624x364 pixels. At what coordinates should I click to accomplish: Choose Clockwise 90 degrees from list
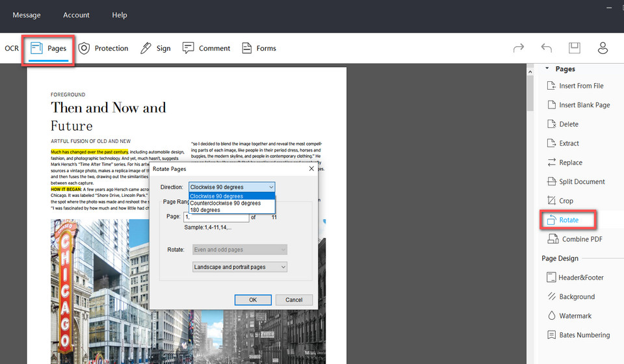tap(231, 196)
